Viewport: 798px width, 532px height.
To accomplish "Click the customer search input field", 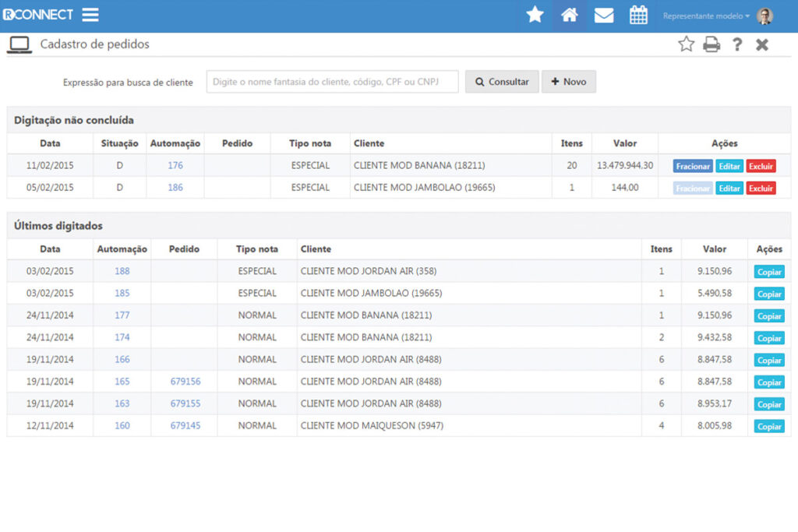I will point(332,82).
